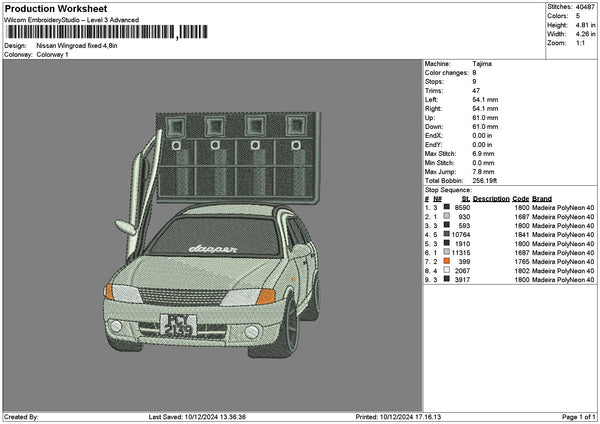Click the orange swatch in stop 7

446,261
